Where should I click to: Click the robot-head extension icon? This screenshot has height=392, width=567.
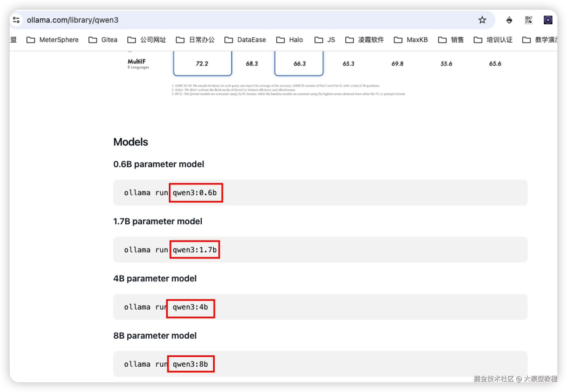509,20
